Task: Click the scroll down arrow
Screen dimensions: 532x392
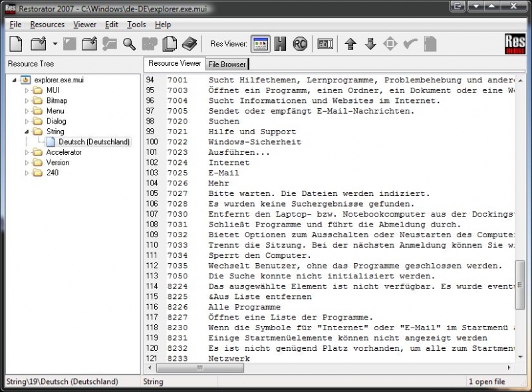Action: pos(520,357)
